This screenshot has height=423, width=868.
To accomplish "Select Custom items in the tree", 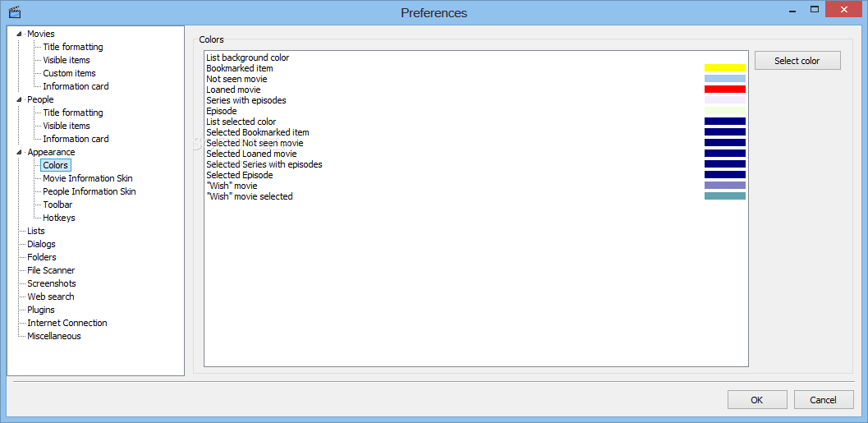I will [x=69, y=73].
